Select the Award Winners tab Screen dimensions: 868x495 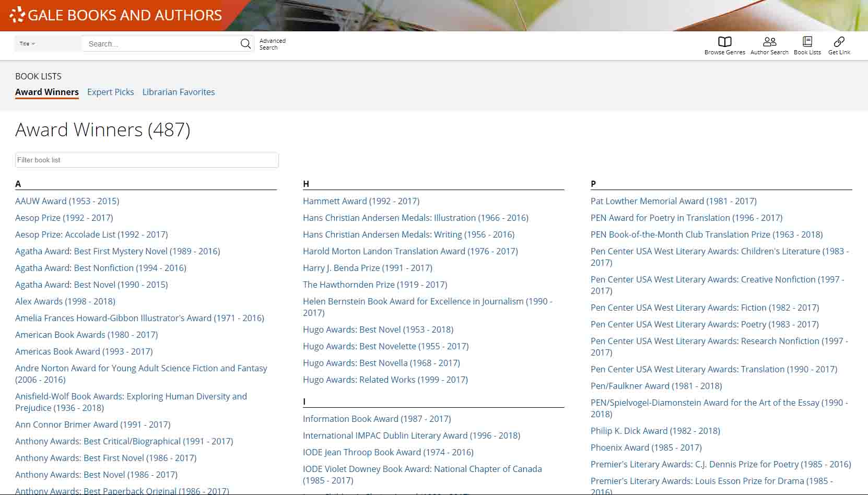[47, 92]
